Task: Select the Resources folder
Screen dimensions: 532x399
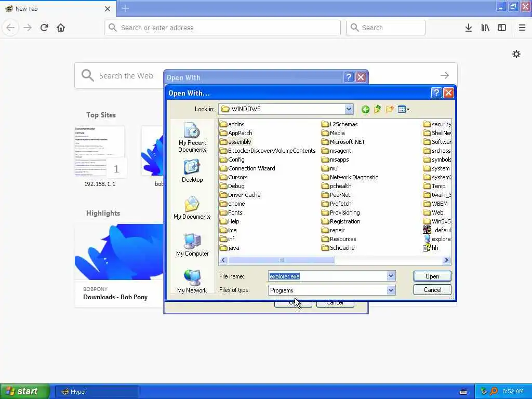Action: [339, 239]
